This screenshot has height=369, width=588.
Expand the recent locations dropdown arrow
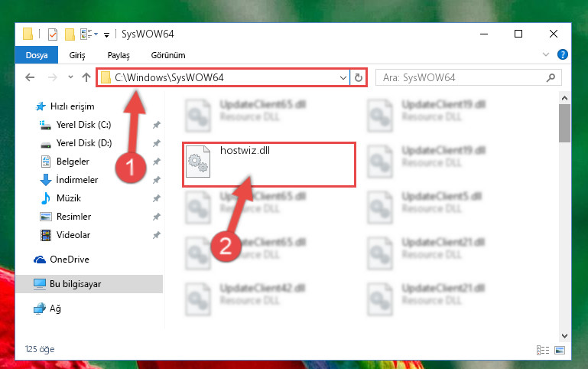click(70, 77)
